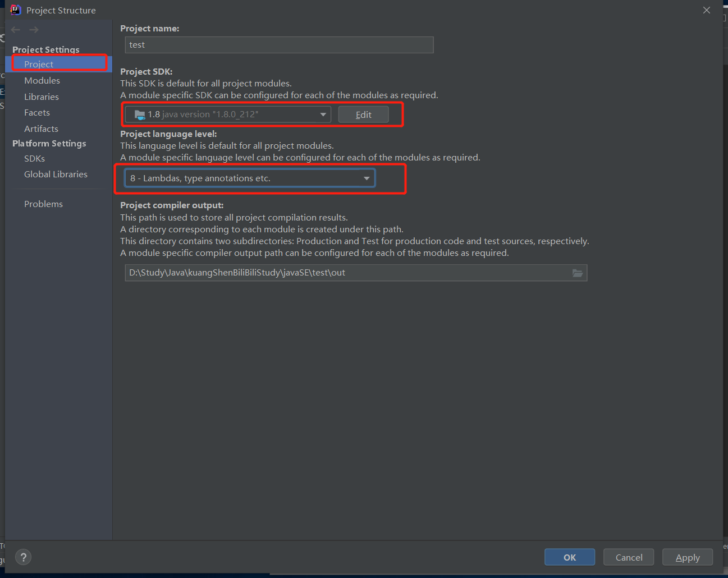Click the Project language level heading

point(168,134)
